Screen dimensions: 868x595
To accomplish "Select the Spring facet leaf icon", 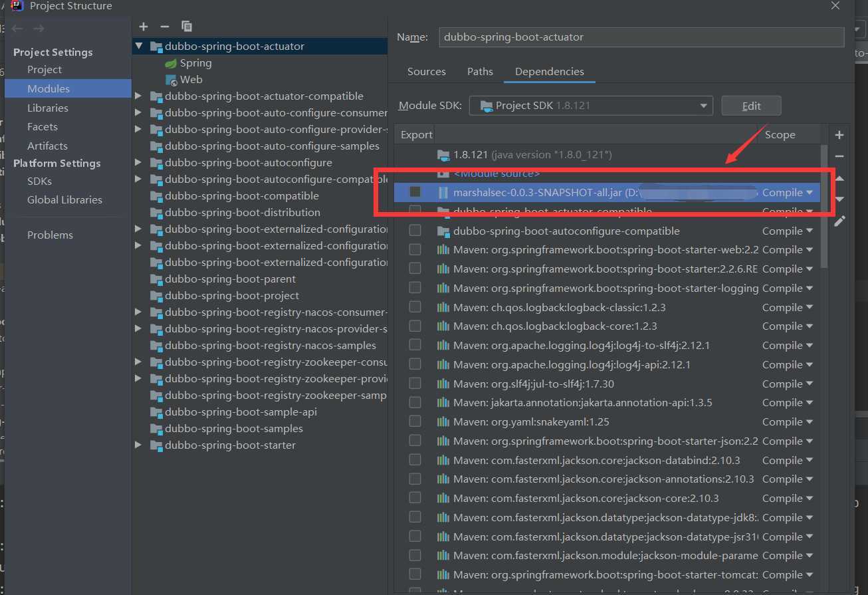I will coord(171,63).
